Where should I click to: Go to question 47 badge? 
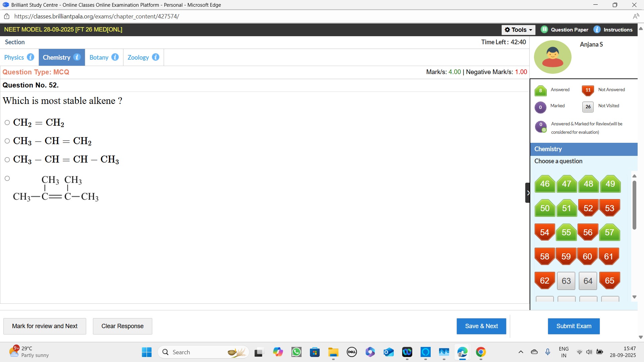tap(567, 184)
